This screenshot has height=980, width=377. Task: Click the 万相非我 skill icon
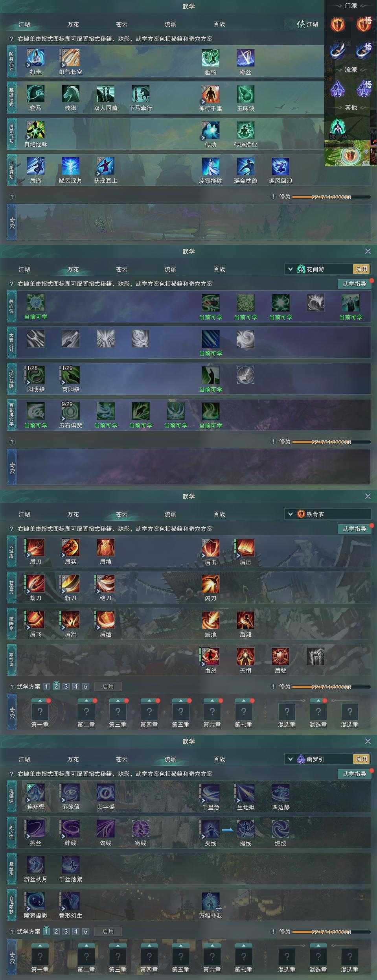click(211, 901)
